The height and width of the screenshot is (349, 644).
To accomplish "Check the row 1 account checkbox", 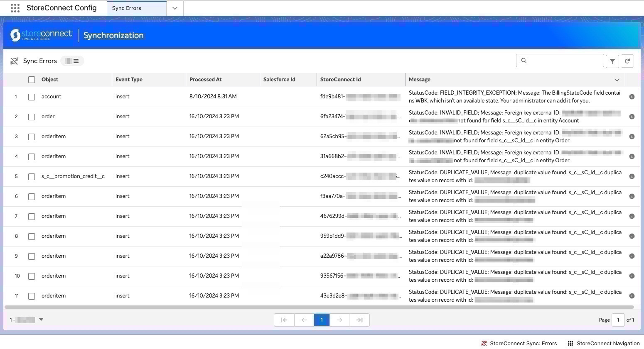I will click(32, 97).
